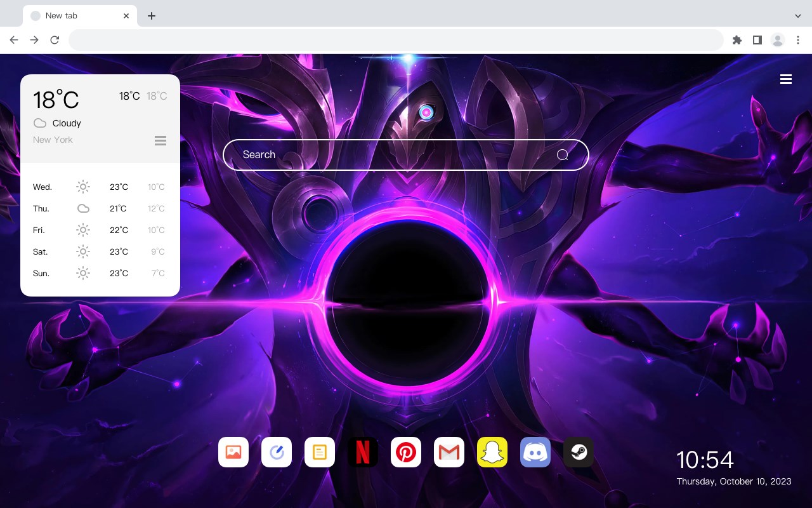The height and width of the screenshot is (508, 812).
Task: Click the large 18°C current temperature
Action: point(56,100)
